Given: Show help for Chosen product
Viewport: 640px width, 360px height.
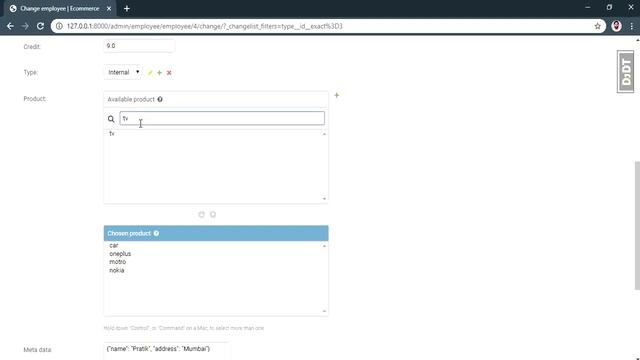Looking at the screenshot, I should pyautogui.click(x=156, y=233).
